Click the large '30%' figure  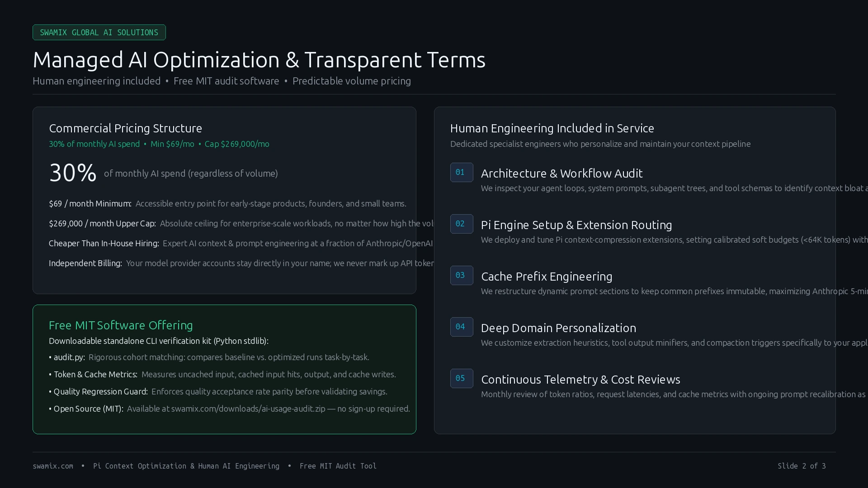click(72, 173)
